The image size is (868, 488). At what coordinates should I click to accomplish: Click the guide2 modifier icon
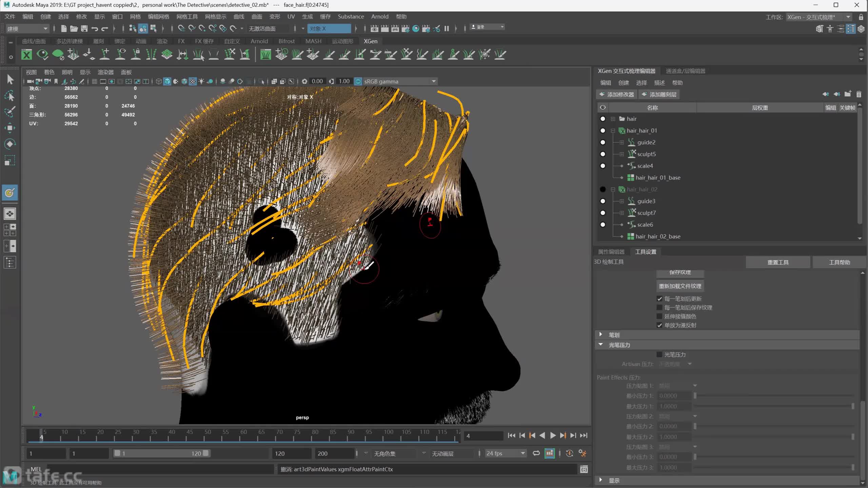[x=631, y=142]
